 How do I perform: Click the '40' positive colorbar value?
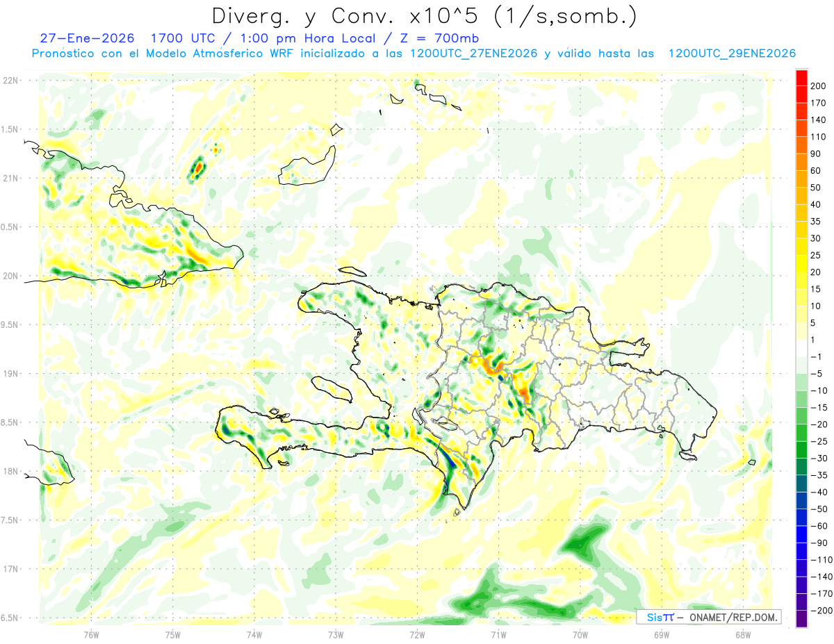(x=817, y=204)
